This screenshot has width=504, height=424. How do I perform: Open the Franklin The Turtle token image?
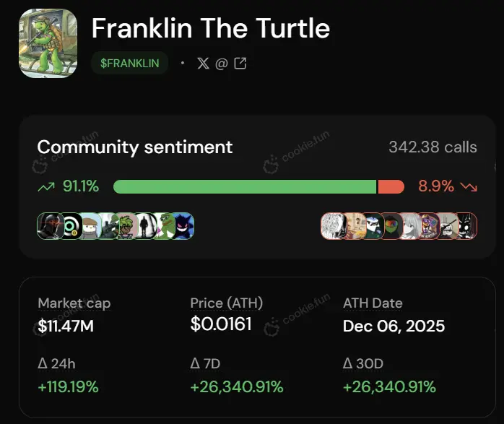(48, 43)
